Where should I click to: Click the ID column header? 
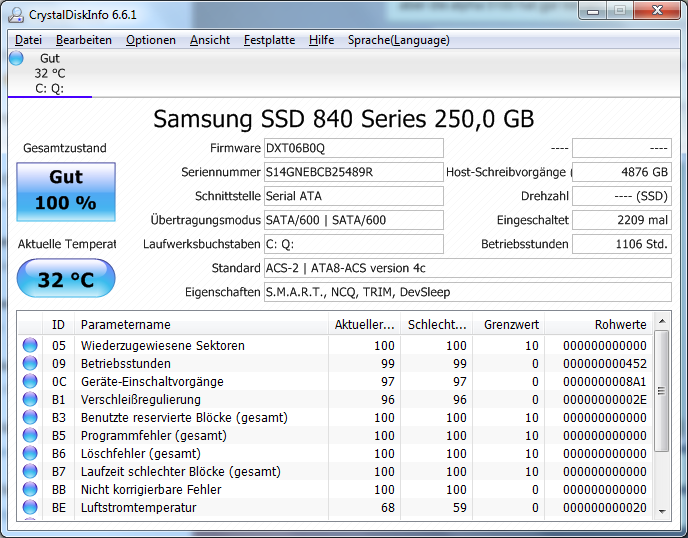pyautogui.click(x=58, y=324)
